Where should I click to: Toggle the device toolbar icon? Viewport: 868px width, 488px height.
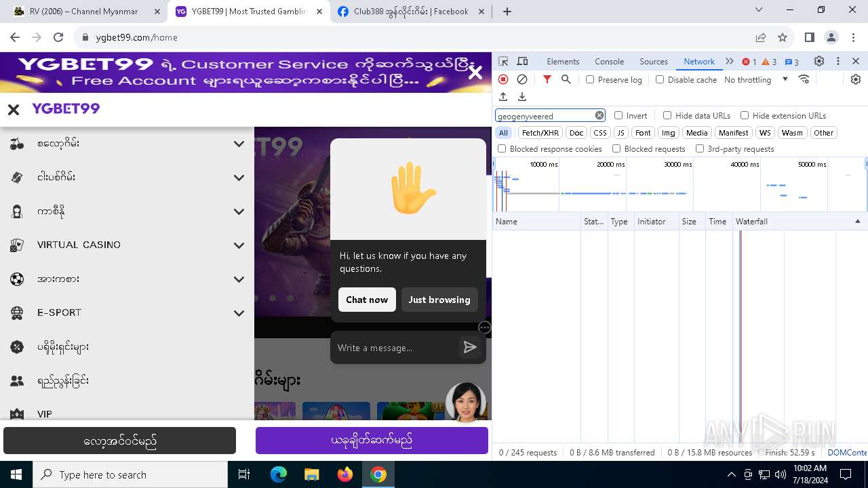click(522, 61)
